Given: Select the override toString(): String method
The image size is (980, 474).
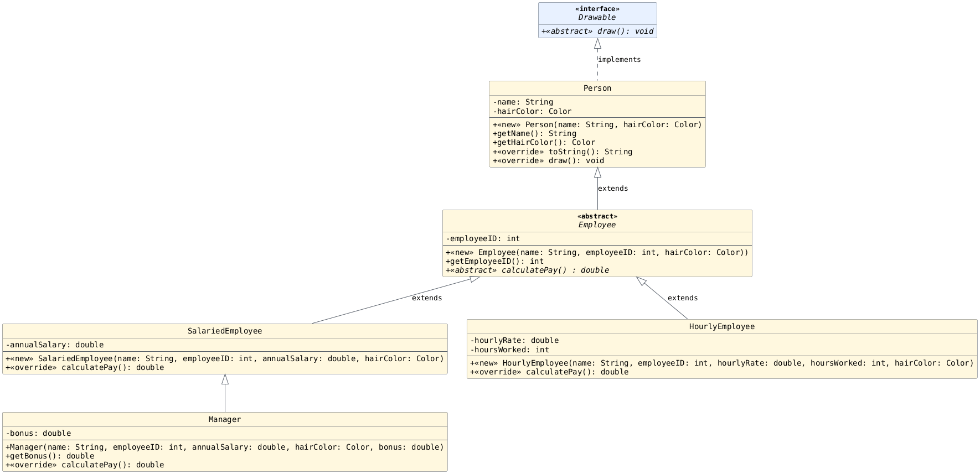Looking at the screenshot, I should [562, 152].
